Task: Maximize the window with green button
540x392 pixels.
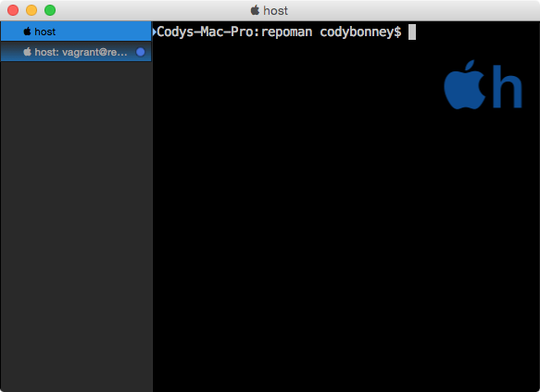Action: pyautogui.click(x=50, y=10)
